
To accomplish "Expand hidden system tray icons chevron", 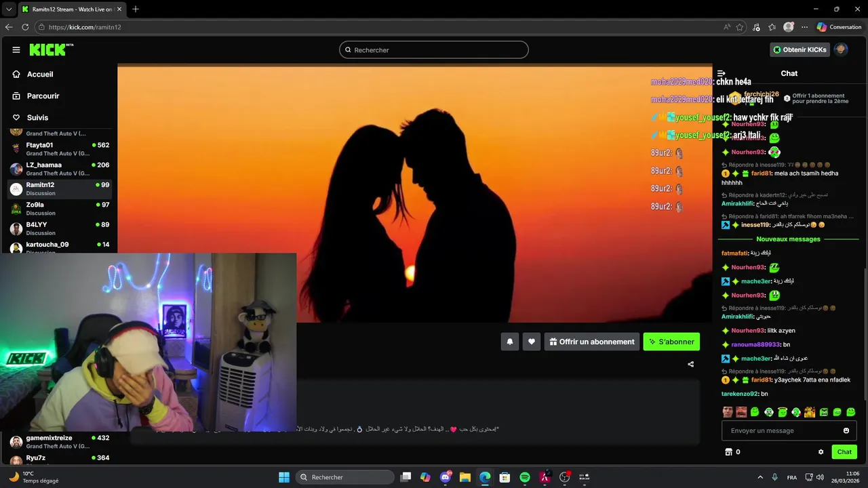I will [x=760, y=477].
